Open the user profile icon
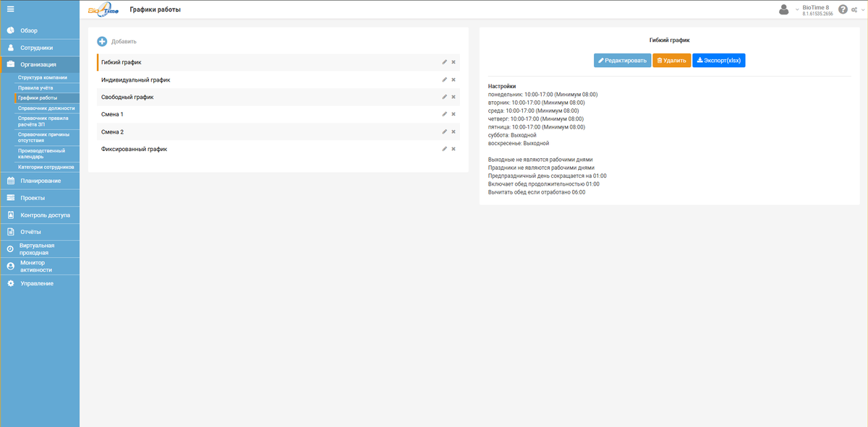The image size is (868, 427). pyautogui.click(x=783, y=9)
